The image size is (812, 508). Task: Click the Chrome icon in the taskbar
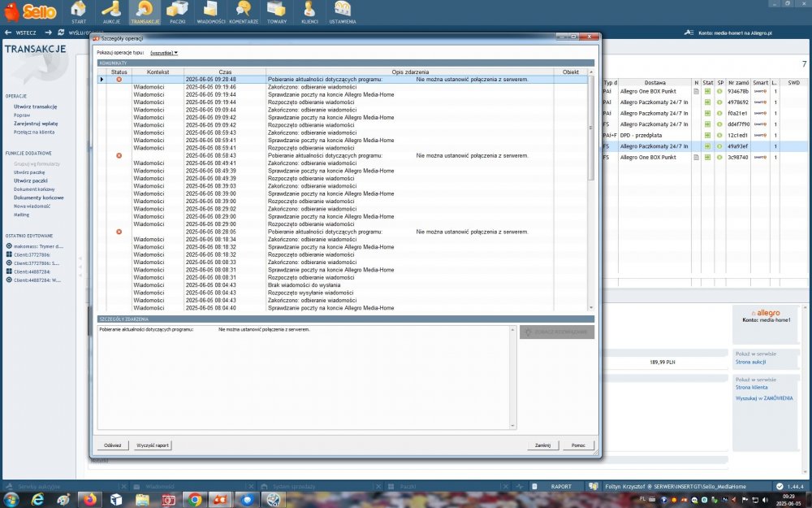(195, 500)
